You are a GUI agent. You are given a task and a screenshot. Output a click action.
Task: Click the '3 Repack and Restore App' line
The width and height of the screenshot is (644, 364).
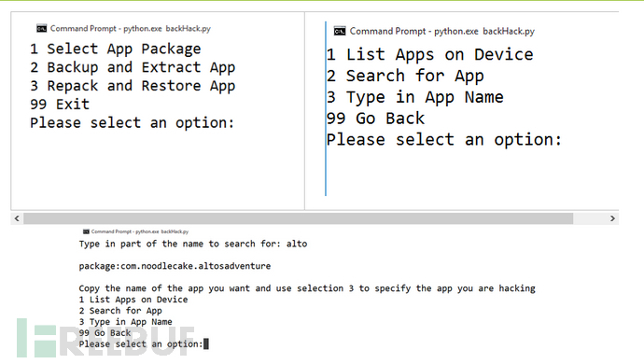133,86
